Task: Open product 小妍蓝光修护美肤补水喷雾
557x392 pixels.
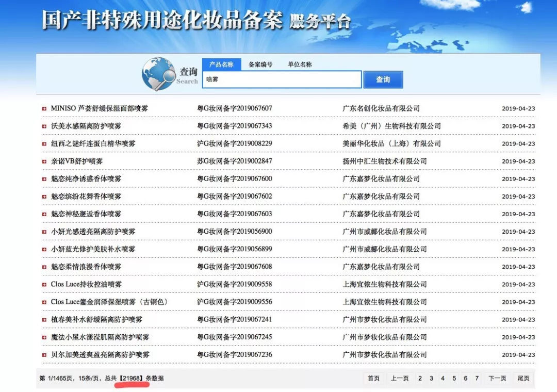Action: [x=93, y=249]
